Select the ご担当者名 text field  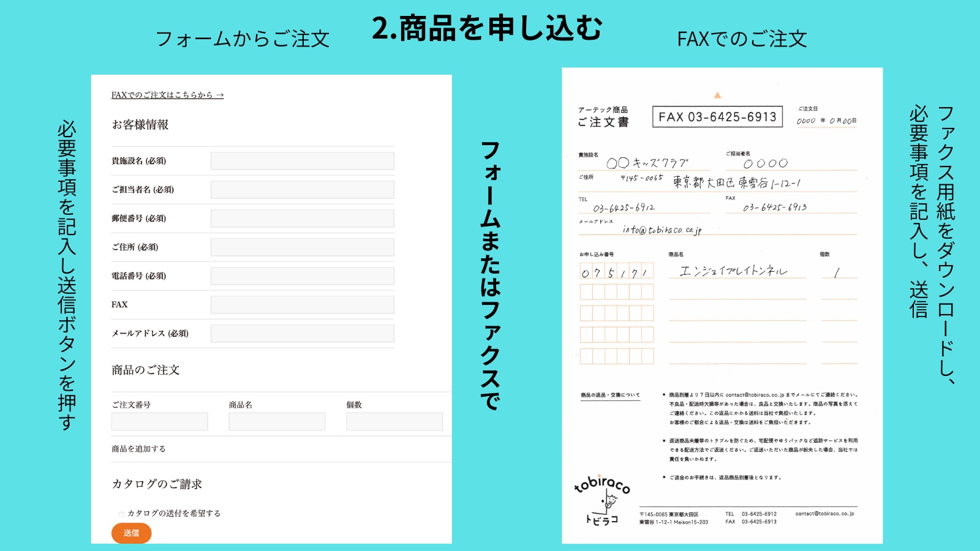pyautogui.click(x=302, y=190)
